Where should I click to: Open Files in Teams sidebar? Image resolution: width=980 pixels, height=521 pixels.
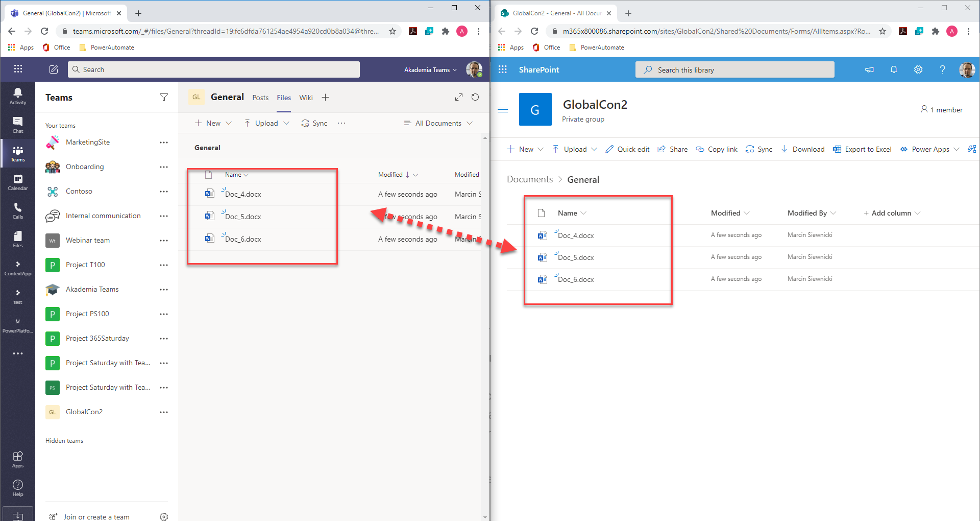click(x=18, y=239)
